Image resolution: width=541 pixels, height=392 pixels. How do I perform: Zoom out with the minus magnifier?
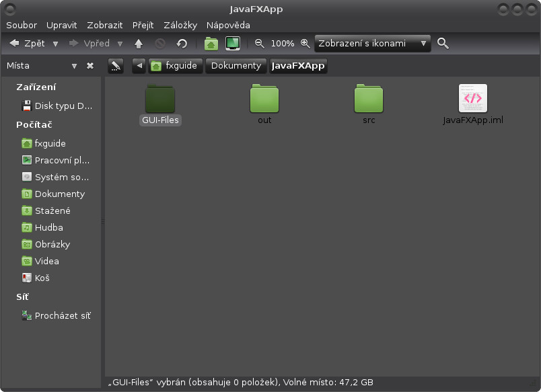click(x=260, y=44)
